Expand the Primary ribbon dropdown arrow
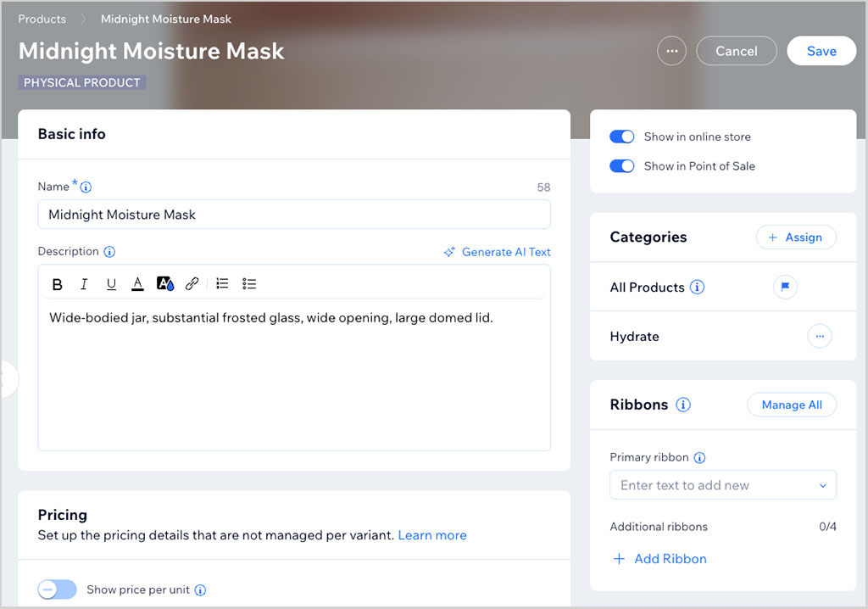868x609 pixels. tap(822, 486)
